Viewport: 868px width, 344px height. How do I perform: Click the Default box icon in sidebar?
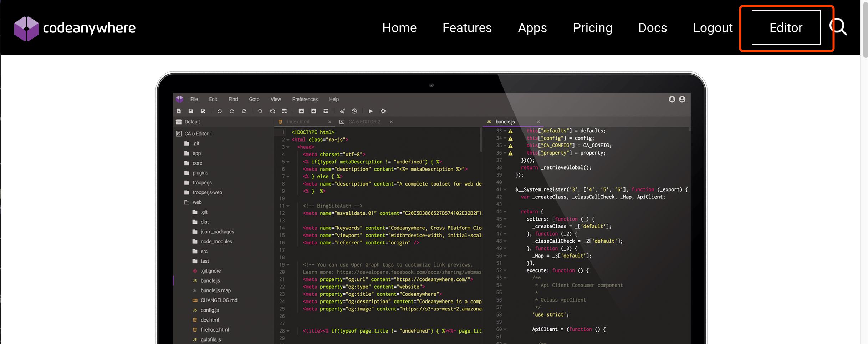click(179, 122)
